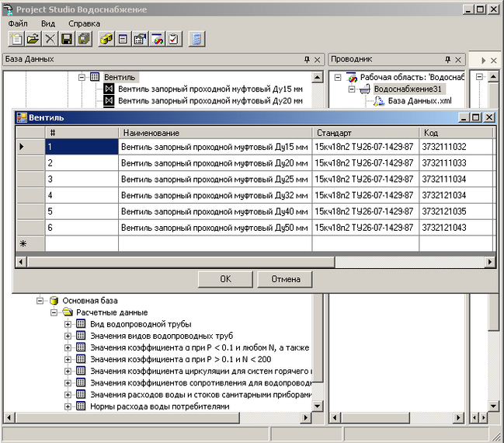Click the list window toolbar icon
This screenshot has height=443, width=504.
(x=123, y=39)
